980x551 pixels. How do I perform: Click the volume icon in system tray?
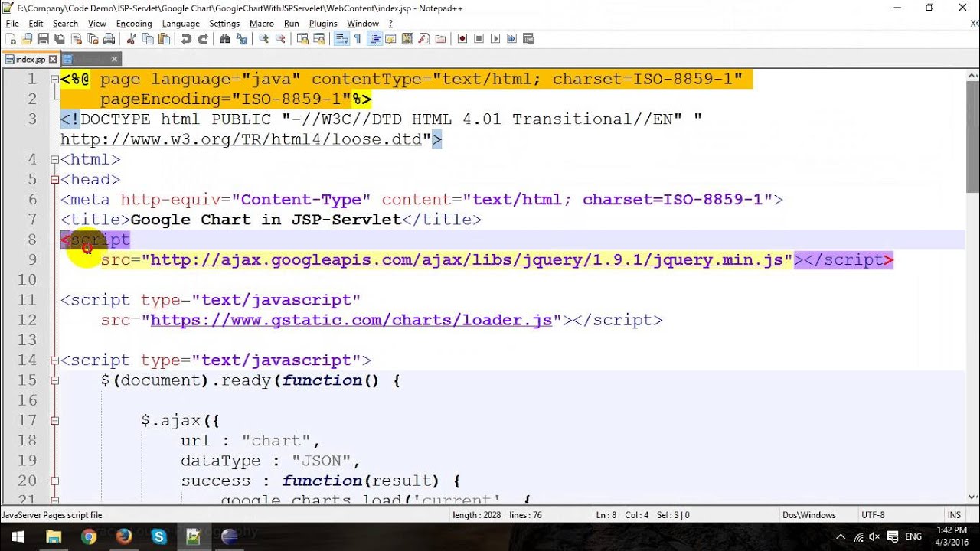click(874, 536)
